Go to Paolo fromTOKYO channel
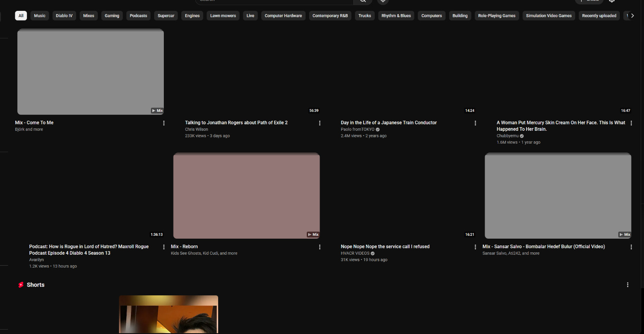The height and width of the screenshot is (334, 644). (x=357, y=130)
